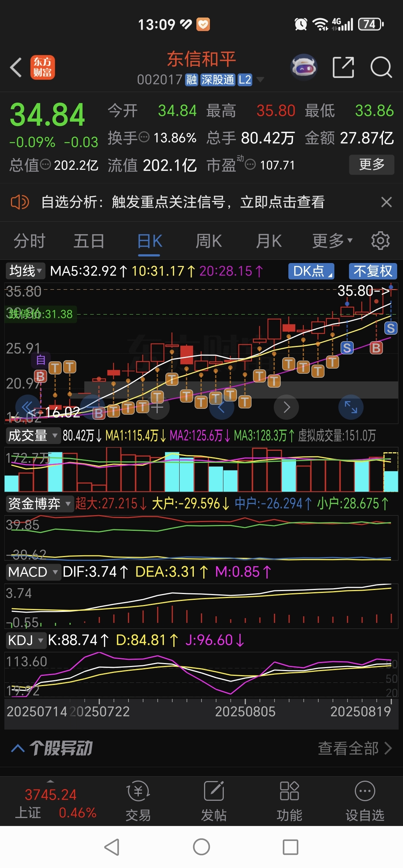Viewport: 403px width, 868px height.
Task: Tap the 融 margin badge
Action: (192, 80)
